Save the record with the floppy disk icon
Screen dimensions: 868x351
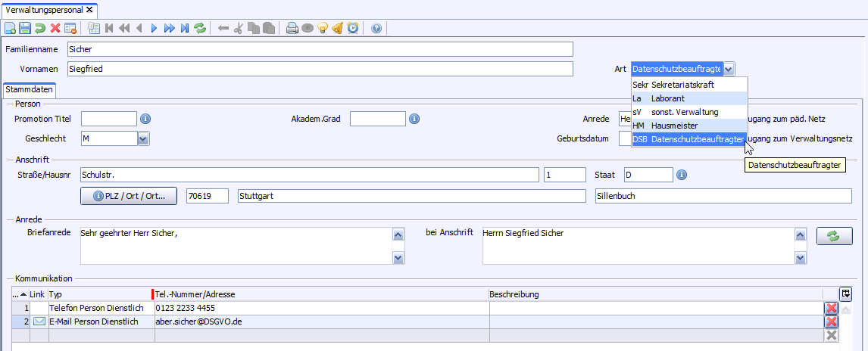(x=25, y=29)
